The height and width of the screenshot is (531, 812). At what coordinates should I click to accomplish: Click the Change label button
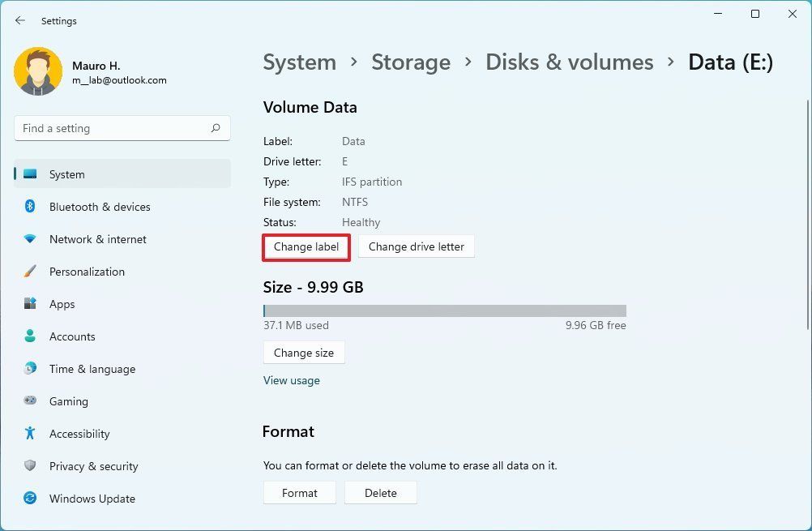306,246
